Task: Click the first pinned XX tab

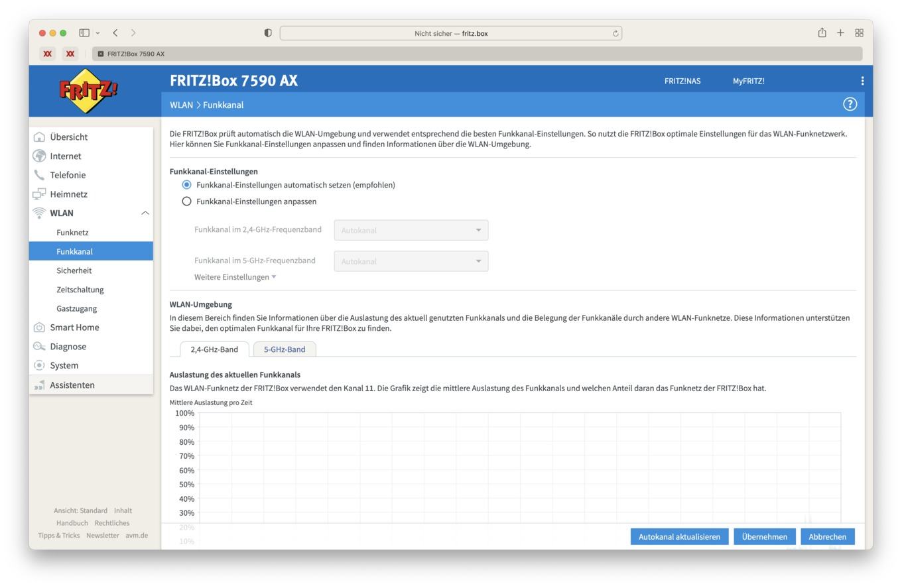Action: point(48,54)
